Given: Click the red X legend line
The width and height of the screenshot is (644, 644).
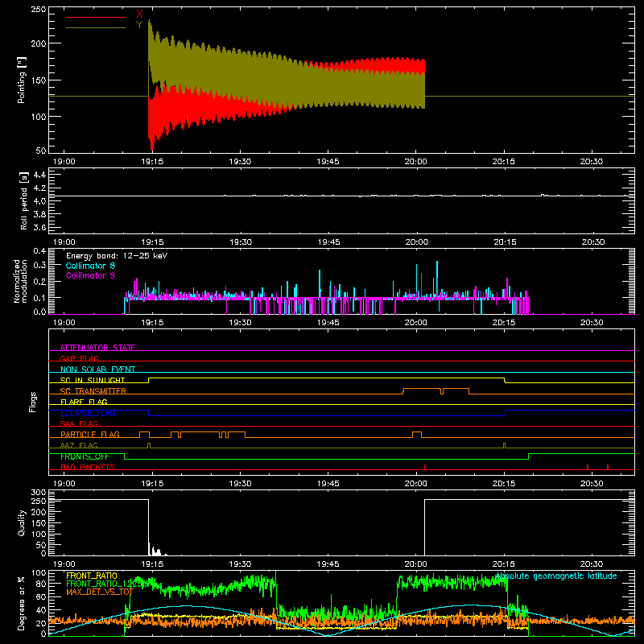Looking at the screenshot, I should (96, 17).
